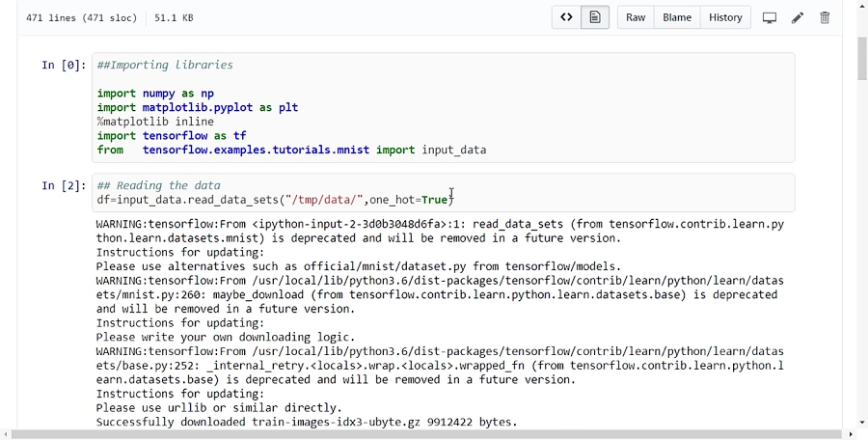The height and width of the screenshot is (440, 868).
Task: Click the horizontal scrollbar right arrow
Action: click(850, 435)
